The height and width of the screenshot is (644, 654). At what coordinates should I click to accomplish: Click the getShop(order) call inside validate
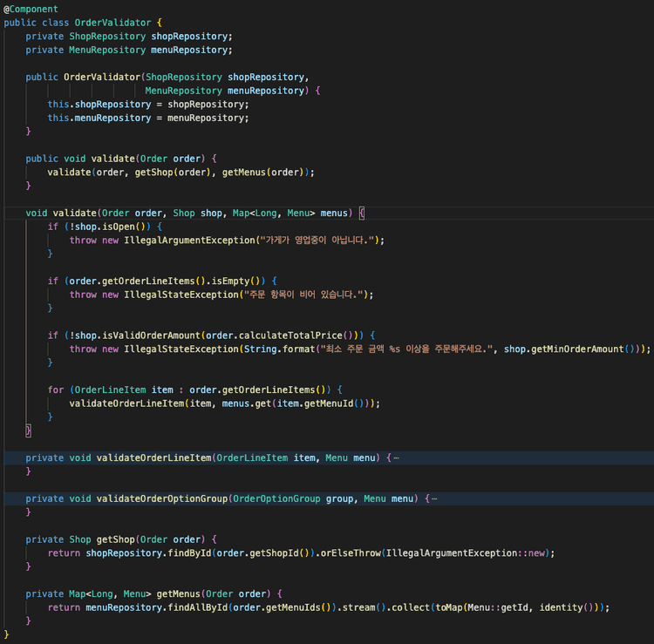coord(173,173)
